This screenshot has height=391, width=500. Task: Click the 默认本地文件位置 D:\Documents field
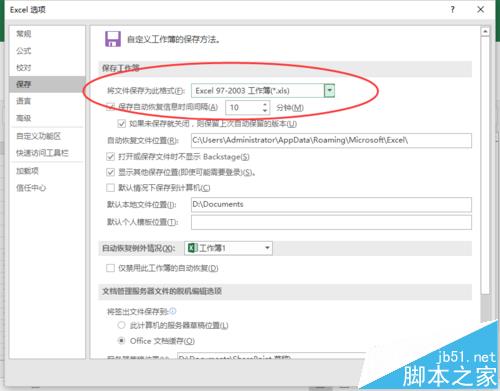331,204
